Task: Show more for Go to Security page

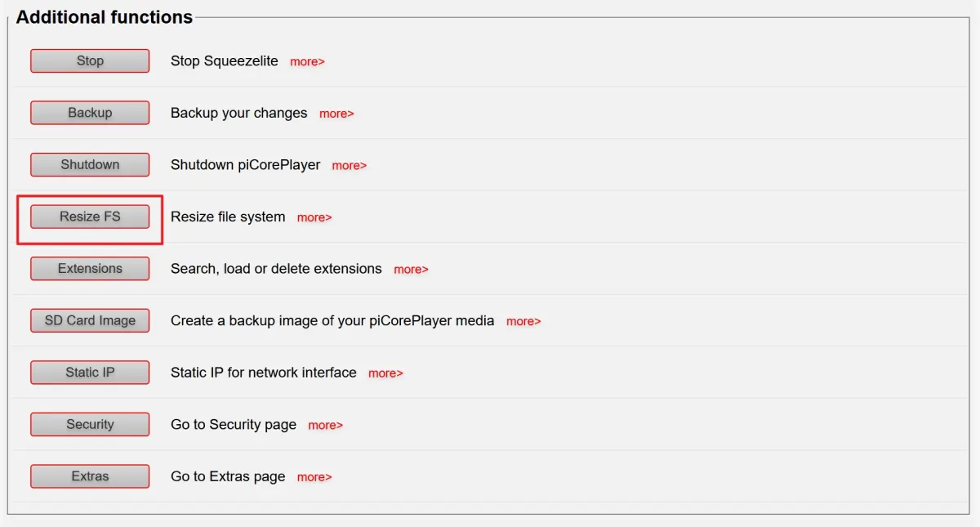Action: click(x=325, y=425)
